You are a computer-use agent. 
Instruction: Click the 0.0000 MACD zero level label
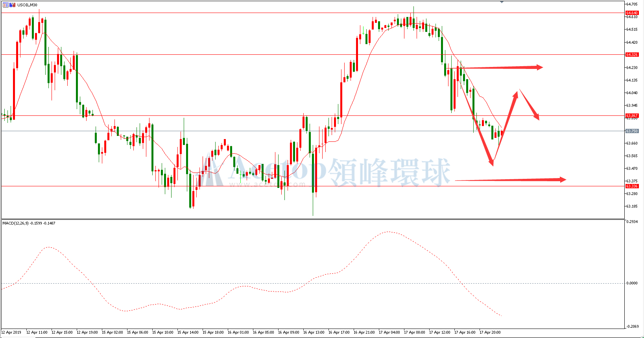(632, 283)
